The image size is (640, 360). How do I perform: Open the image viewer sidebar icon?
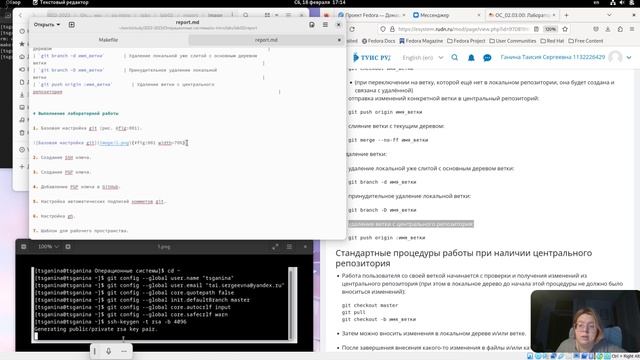tap(24, 247)
